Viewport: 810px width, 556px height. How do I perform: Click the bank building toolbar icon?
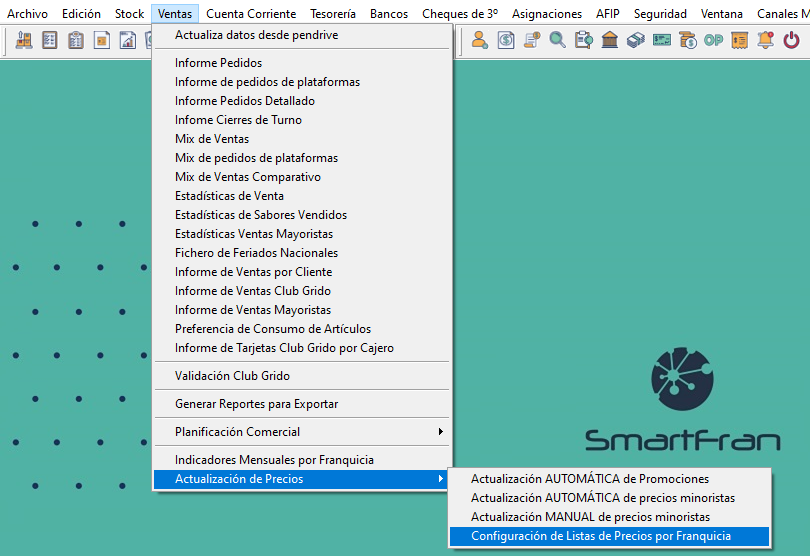tap(609, 40)
